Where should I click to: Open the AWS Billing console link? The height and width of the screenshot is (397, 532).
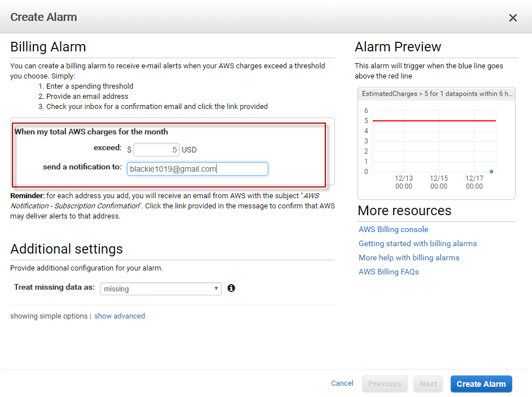[393, 229]
